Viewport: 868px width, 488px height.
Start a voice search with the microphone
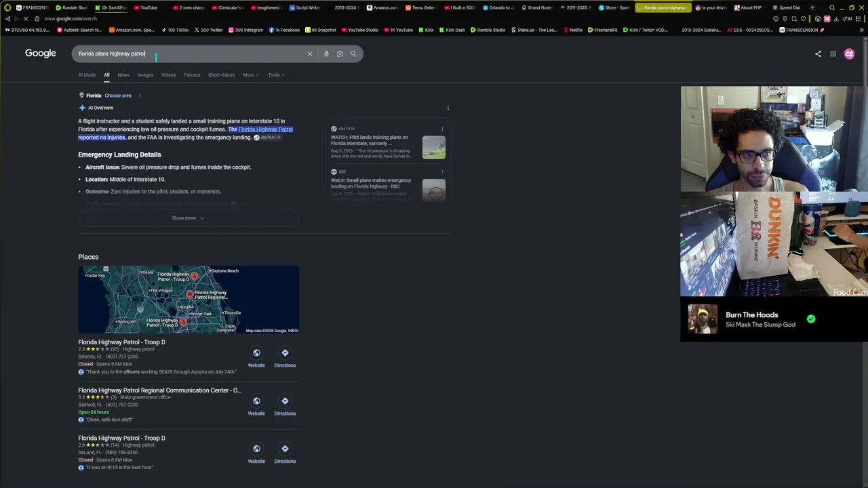pyautogui.click(x=326, y=54)
